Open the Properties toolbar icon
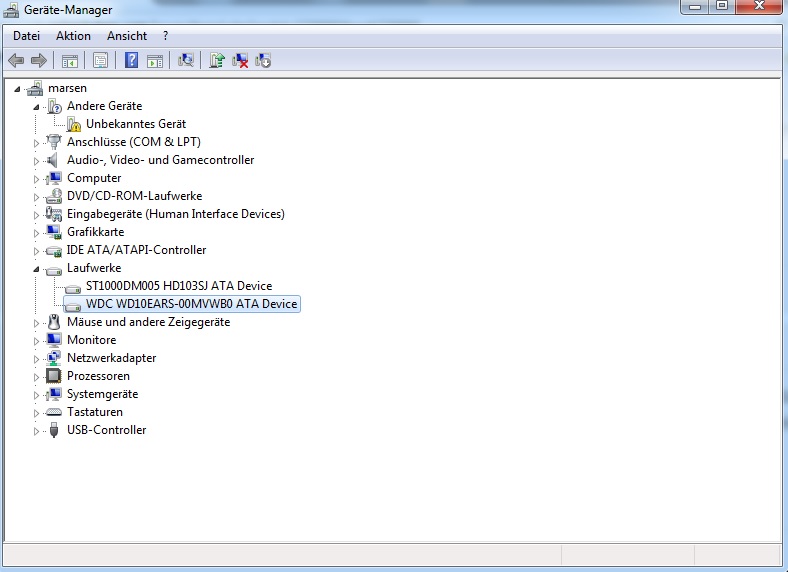 coord(100,61)
